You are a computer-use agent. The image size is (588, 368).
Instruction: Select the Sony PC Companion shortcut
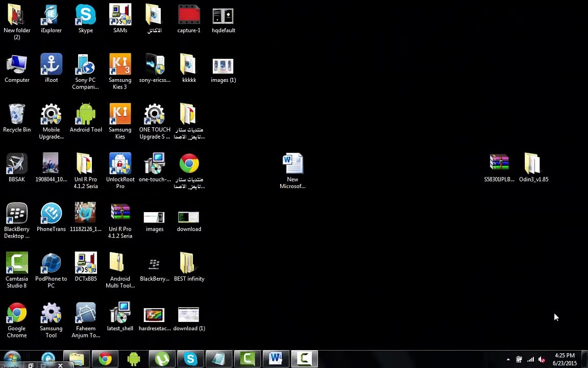click(x=86, y=72)
